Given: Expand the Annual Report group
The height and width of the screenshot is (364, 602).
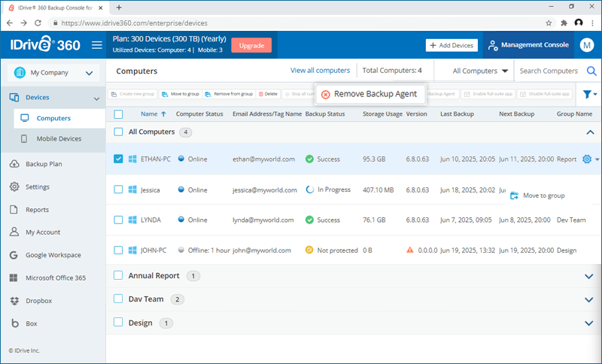Looking at the screenshot, I should point(588,276).
